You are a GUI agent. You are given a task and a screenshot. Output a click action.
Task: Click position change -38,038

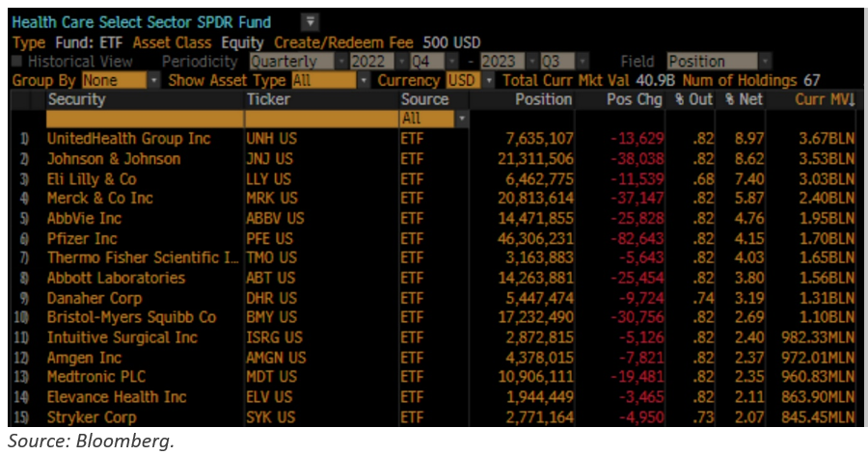click(x=637, y=159)
